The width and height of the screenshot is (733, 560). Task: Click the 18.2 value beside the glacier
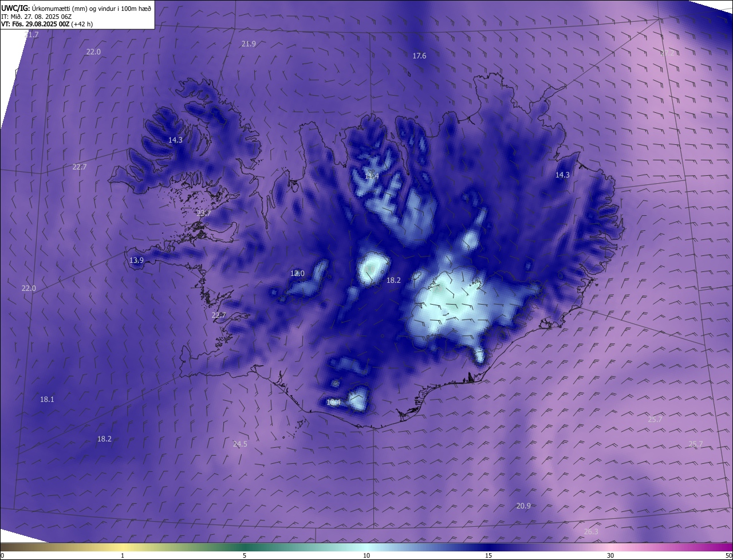[x=393, y=281]
